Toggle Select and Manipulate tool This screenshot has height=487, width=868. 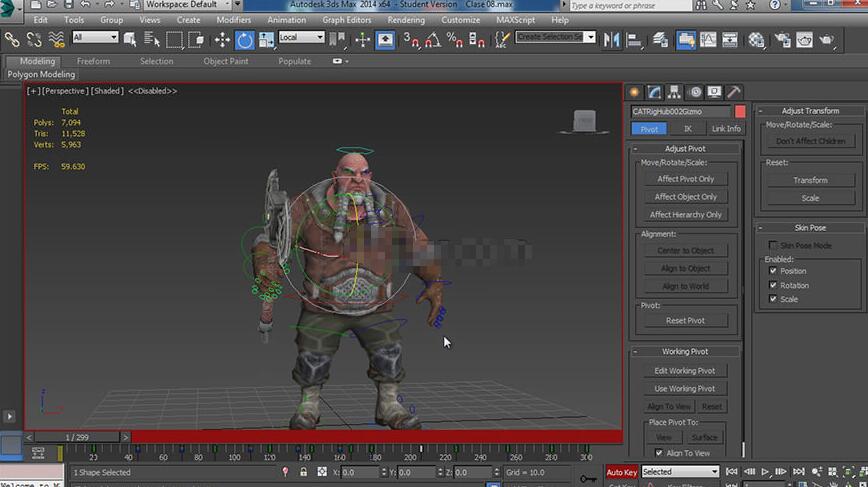coord(363,39)
